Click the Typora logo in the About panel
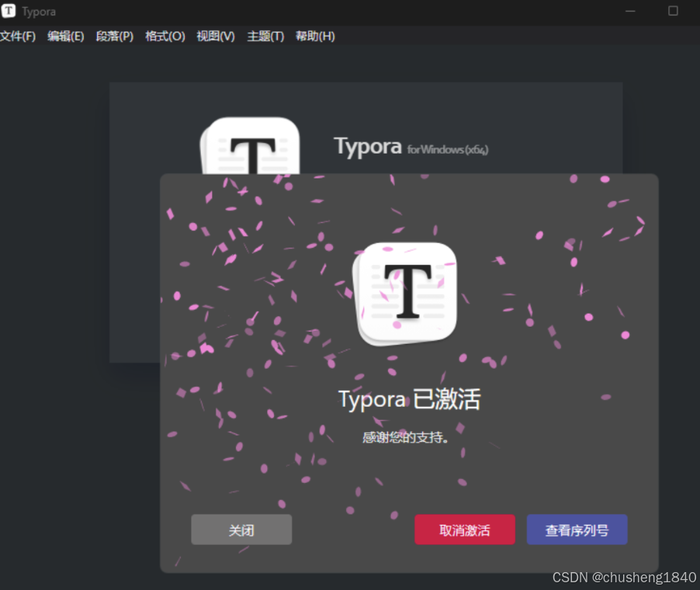The height and width of the screenshot is (590, 700). tap(250, 146)
